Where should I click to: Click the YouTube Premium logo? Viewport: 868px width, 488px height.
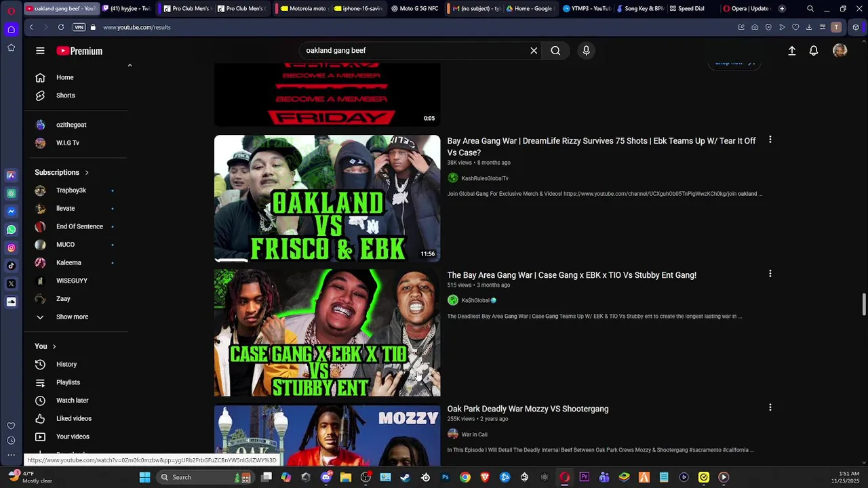coord(79,51)
